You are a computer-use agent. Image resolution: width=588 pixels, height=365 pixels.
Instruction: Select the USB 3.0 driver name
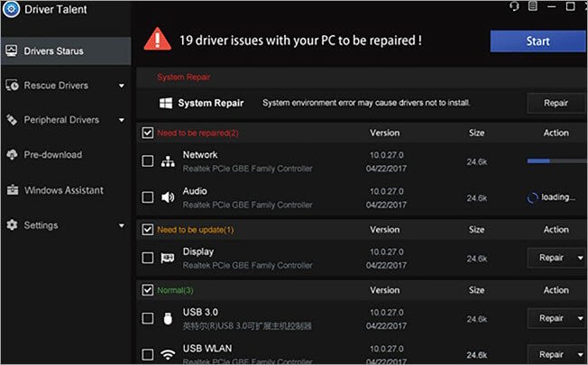[200, 312]
